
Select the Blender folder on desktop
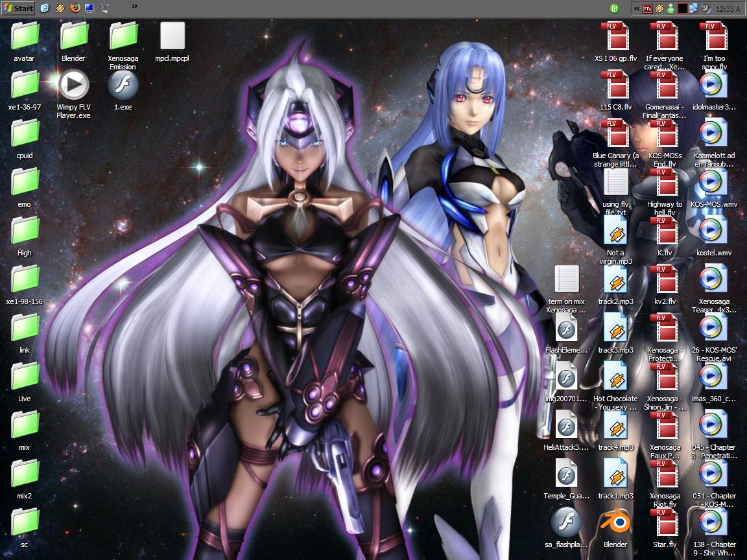point(73,42)
